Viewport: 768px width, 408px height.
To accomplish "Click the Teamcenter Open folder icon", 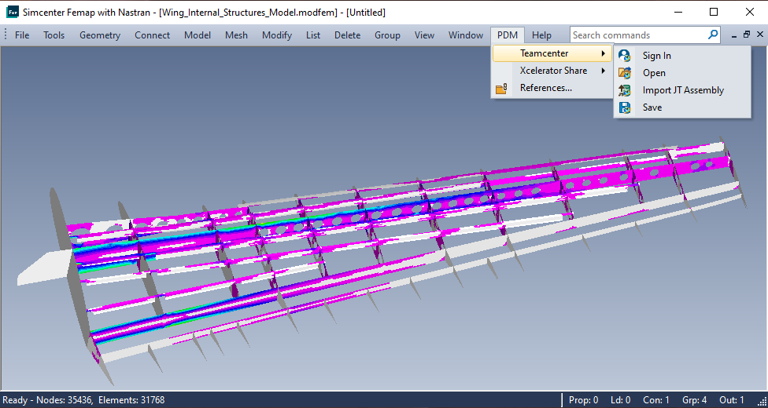I will (x=624, y=73).
